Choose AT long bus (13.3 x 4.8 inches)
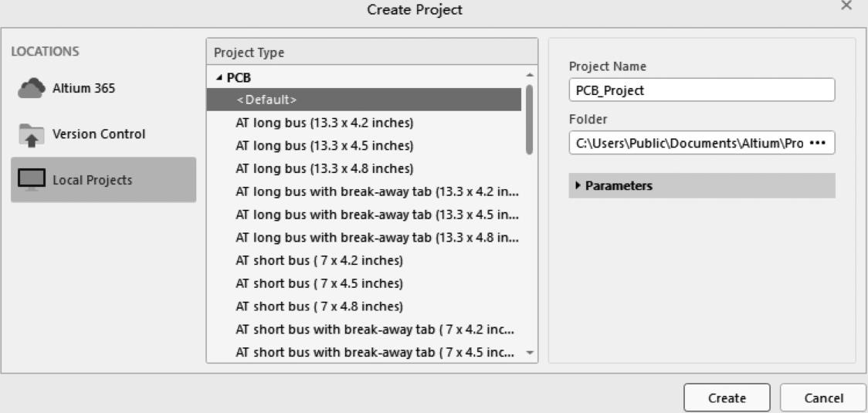This screenshot has height=413, width=868. [x=324, y=169]
